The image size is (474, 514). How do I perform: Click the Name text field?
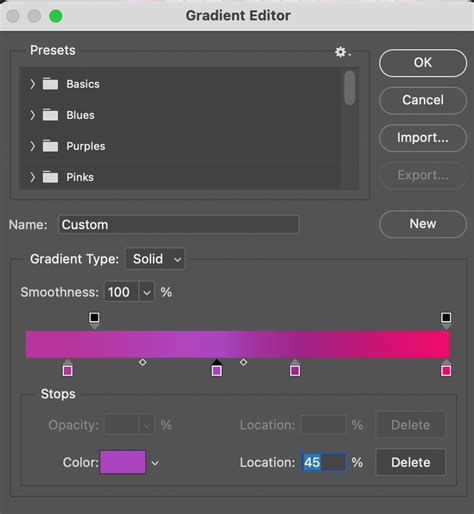[x=178, y=225]
